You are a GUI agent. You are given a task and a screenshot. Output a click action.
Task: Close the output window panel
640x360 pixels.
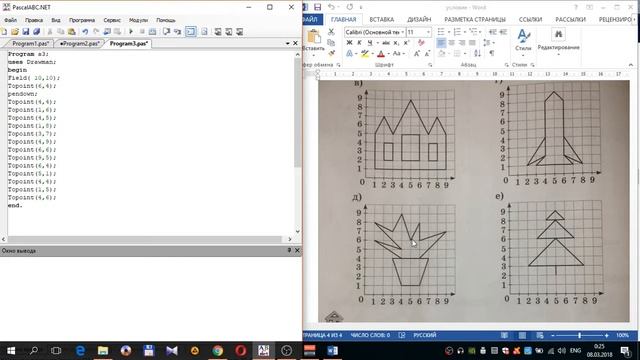click(x=297, y=250)
